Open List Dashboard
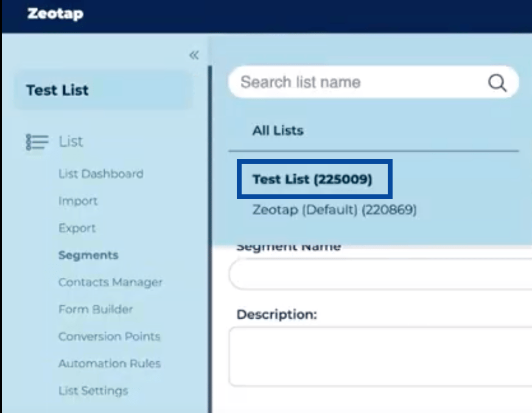Viewport: 532px width, 413px height. click(101, 174)
